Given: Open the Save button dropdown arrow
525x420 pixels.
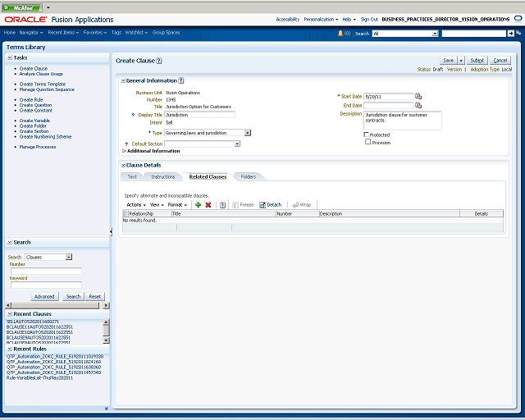Looking at the screenshot, I should [x=461, y=60].
